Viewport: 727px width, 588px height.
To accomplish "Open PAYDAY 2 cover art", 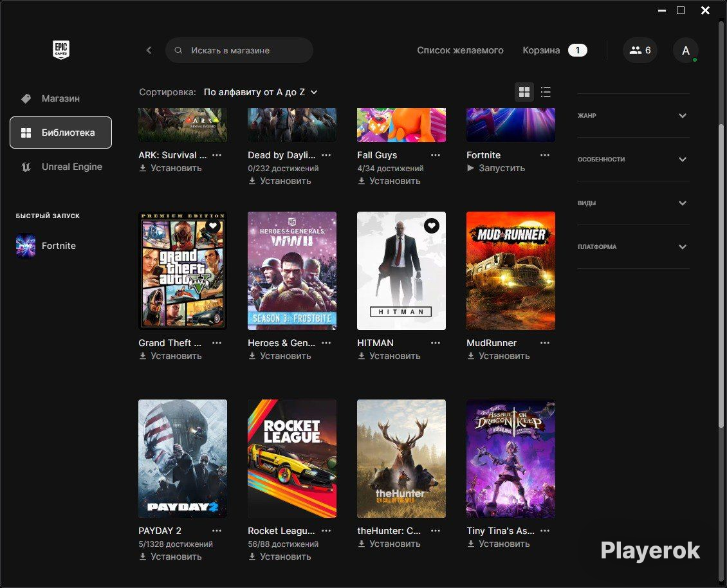I will (183, 459).
